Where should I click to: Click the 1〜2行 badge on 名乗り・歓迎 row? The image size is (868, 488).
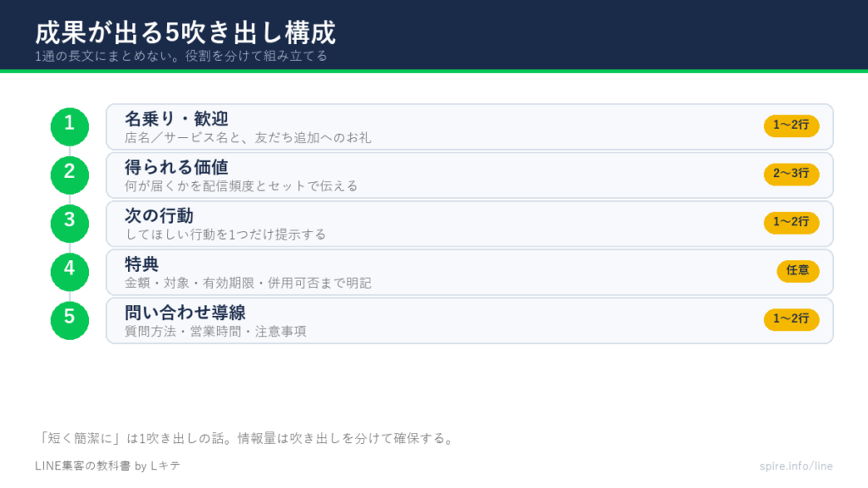pos(791,125)
